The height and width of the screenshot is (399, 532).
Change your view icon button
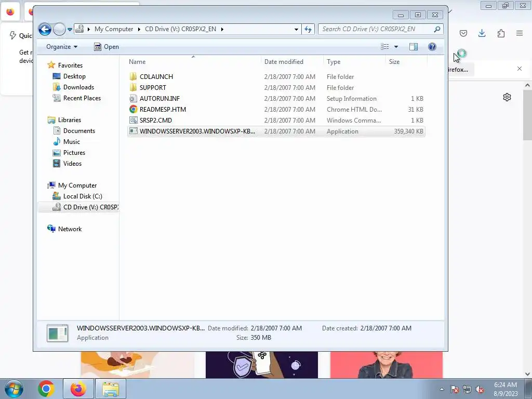point(385,47)
